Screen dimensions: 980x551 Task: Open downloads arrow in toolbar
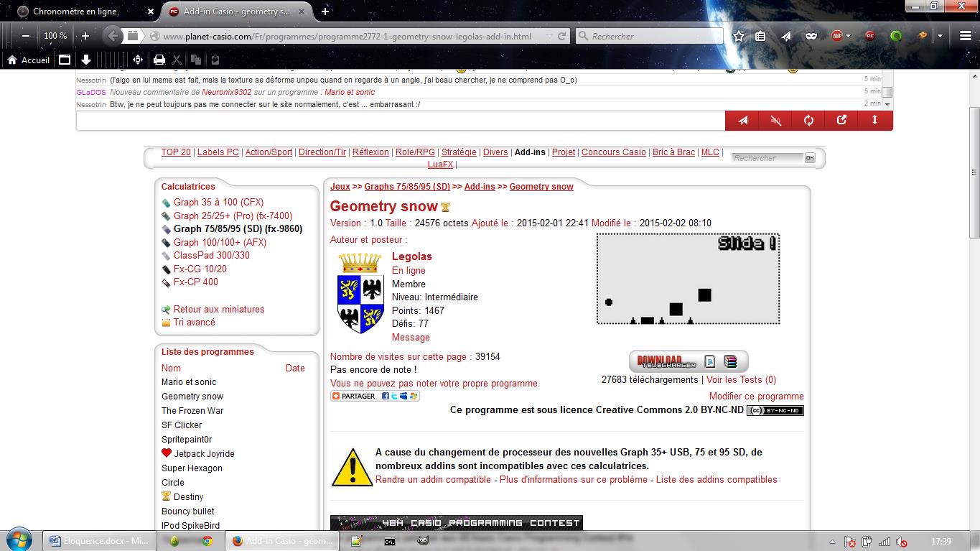tap(86, 60)
